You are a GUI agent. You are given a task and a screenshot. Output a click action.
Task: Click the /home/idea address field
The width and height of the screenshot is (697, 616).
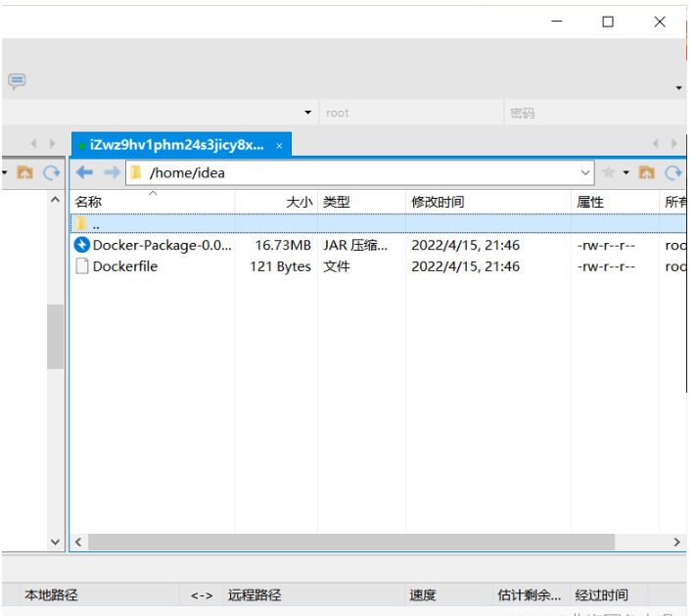click(x=360, y=172)
